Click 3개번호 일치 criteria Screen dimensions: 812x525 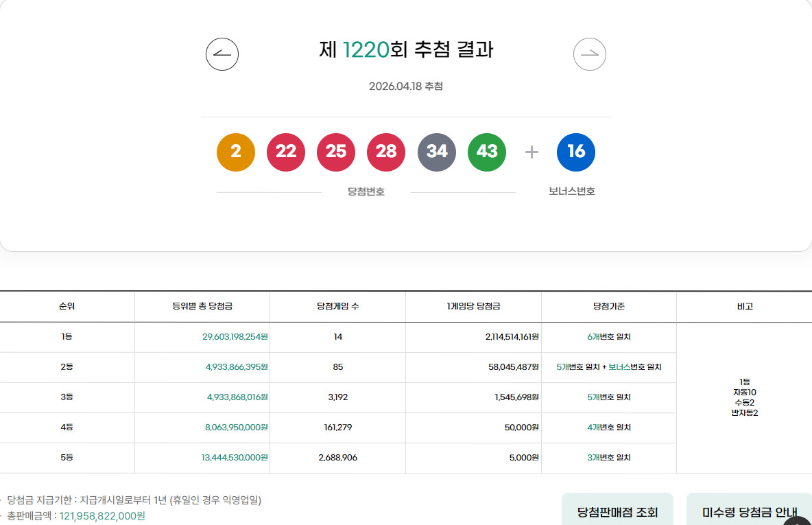point(609,457)
